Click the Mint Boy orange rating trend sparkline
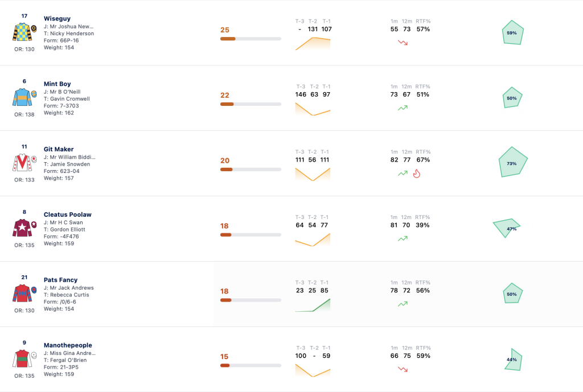This screenshot has width=583, height=392. click(x=313, y=109)
